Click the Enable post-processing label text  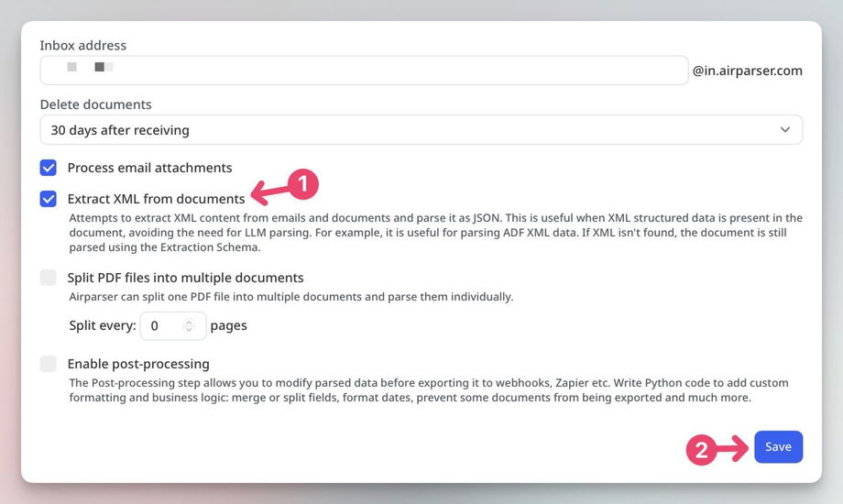[x=138, y=364]
